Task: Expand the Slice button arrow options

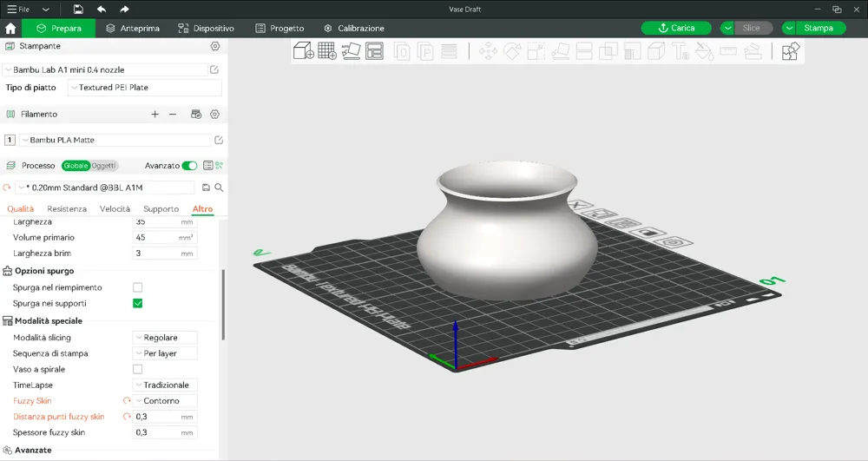Action: tap(728, 28)
